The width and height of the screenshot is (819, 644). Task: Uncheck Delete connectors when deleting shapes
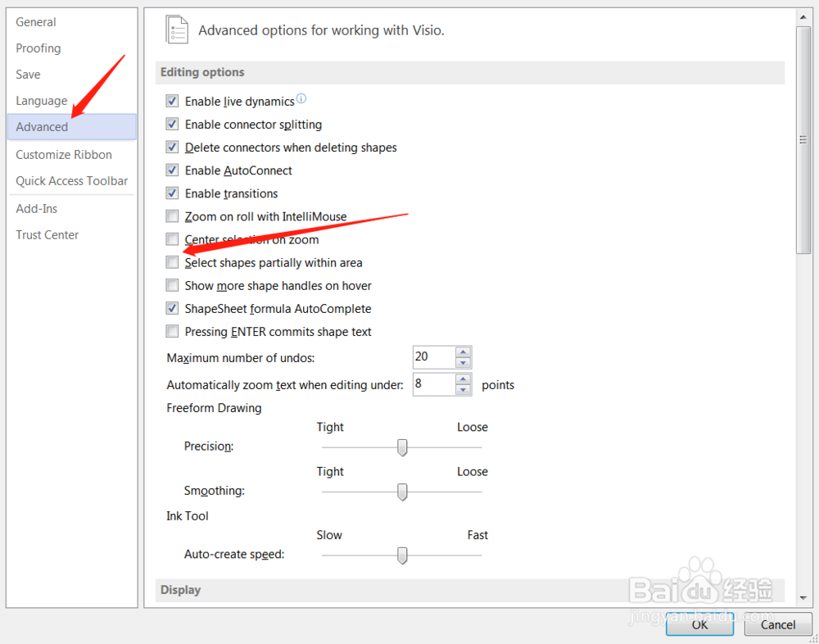172,147
